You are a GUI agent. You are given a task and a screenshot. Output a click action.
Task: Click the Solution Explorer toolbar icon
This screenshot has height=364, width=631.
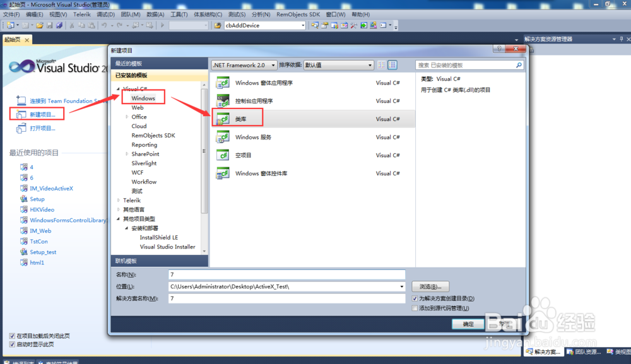click(315, 25)
